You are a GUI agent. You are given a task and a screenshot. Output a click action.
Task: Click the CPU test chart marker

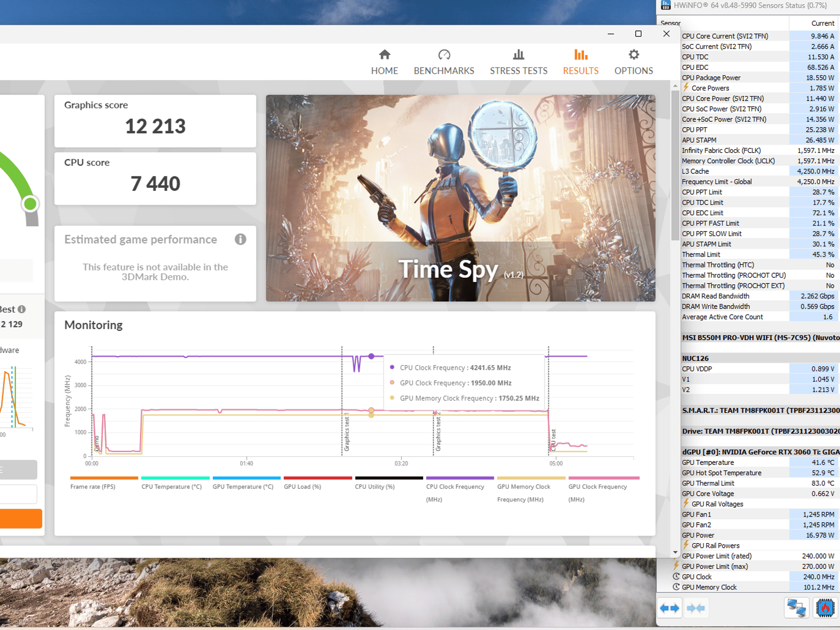pyautogui.click(x=553, y=440)
